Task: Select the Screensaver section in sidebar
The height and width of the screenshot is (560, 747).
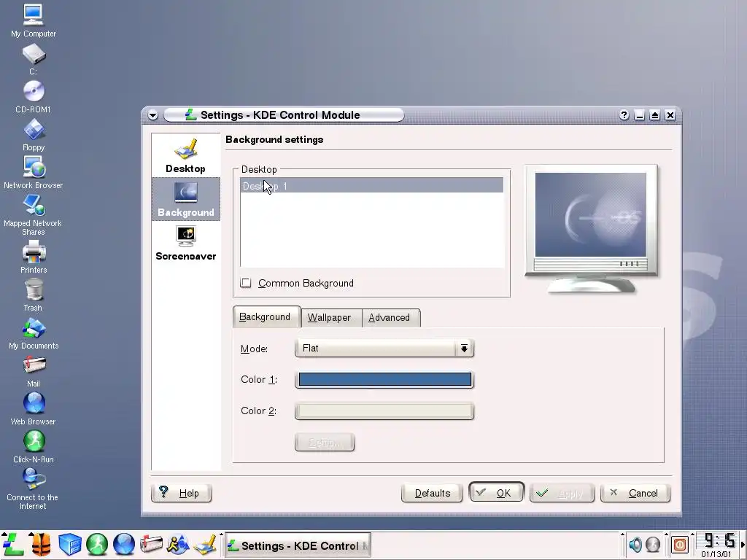Action: (x=186, y=244)
